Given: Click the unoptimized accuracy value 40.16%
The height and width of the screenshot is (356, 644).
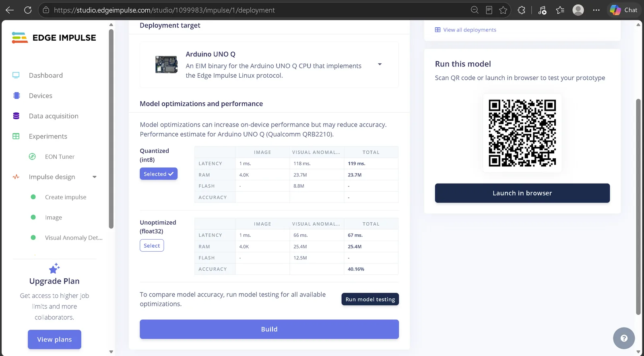Looking at the screenshot, I should [356, 269].
